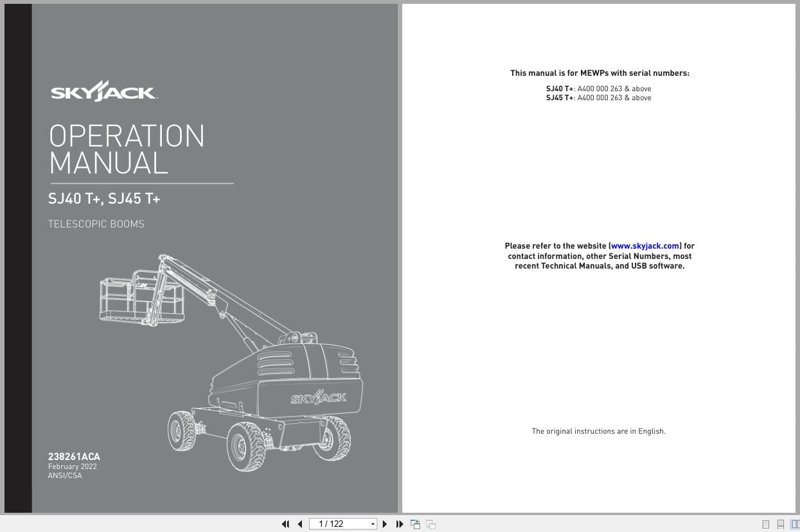Select the highlighted book view tab icon
The image size is (800, 532).
tap(796, 524)
